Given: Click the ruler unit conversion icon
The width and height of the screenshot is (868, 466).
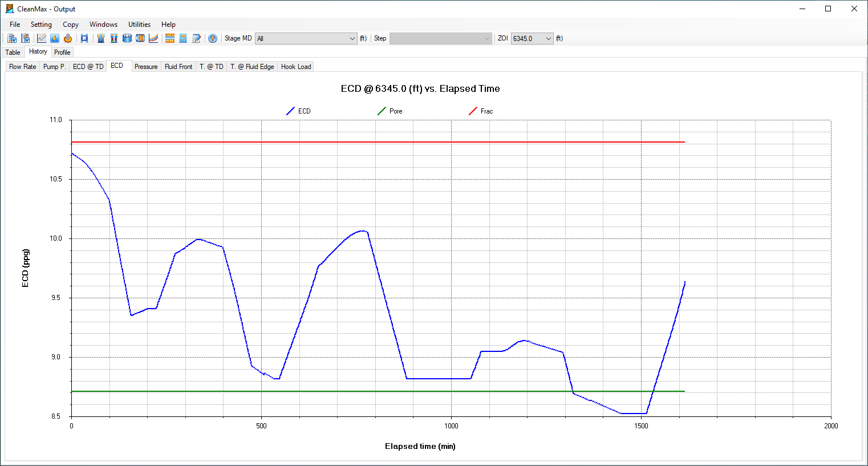Looking at the screenshot, I should click(169, 38).
